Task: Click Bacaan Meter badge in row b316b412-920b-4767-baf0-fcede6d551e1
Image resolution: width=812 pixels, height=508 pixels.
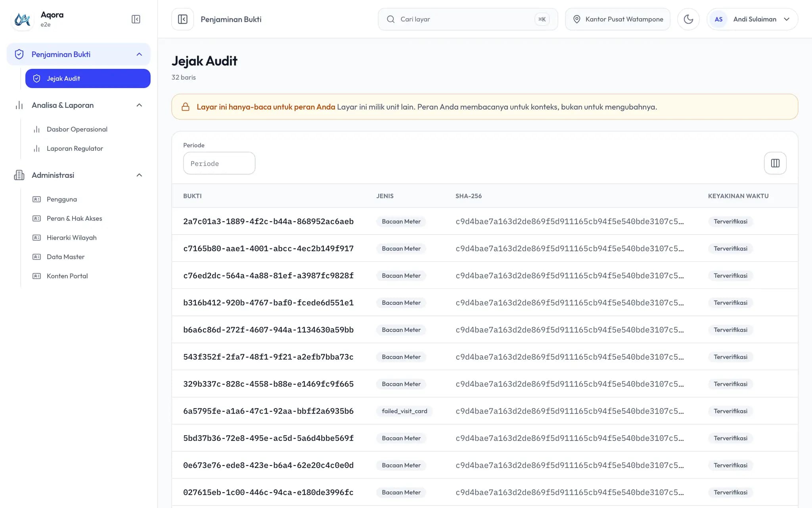Action: [401, 303]
